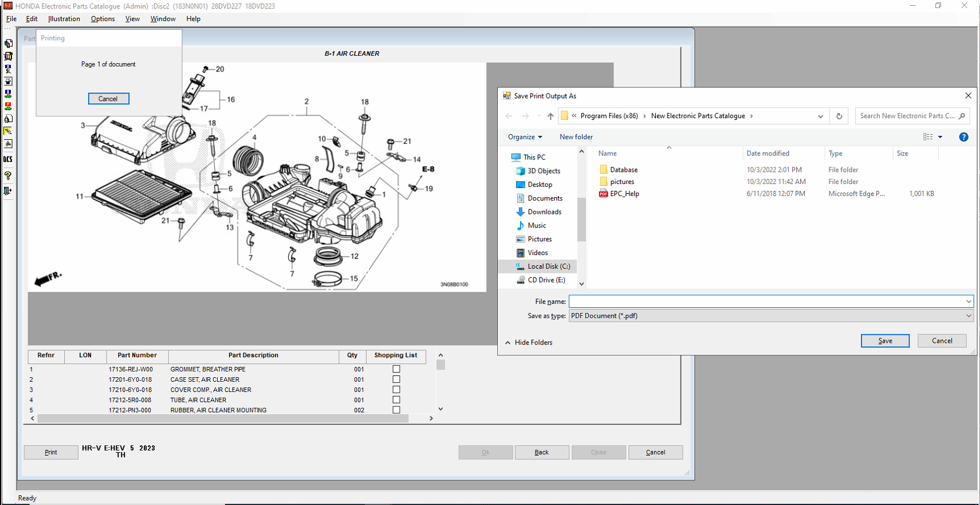Click the yellow pencil note icon in toolbar
This screenshot has height=505, width=980.
tap(8, 131)
